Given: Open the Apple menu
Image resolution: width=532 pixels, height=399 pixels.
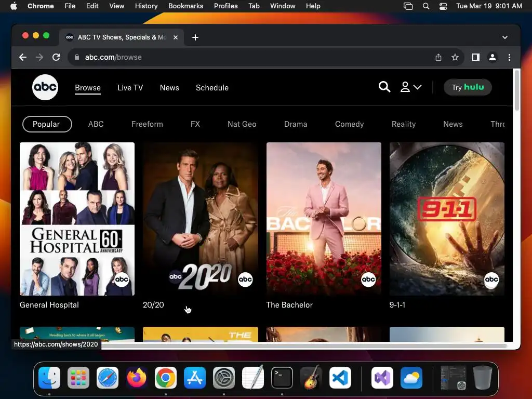Looking at the screenshot, I should pos(13,6).
